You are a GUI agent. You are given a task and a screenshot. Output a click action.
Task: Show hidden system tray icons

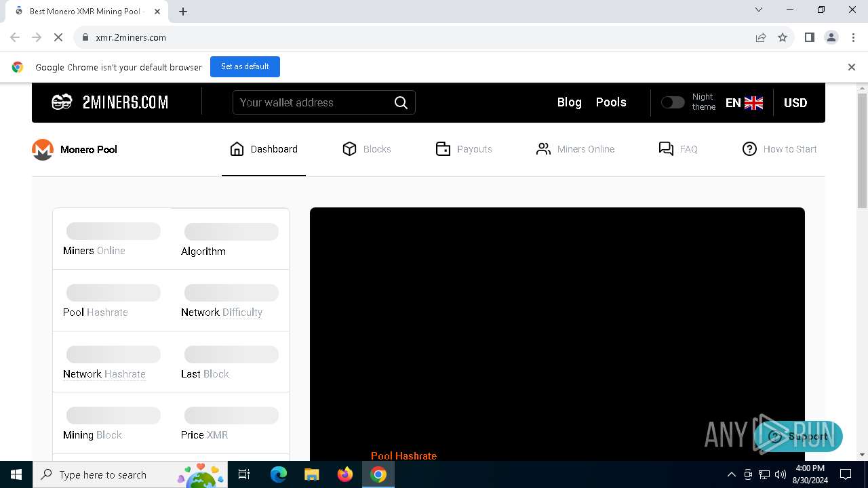point(731,474)
